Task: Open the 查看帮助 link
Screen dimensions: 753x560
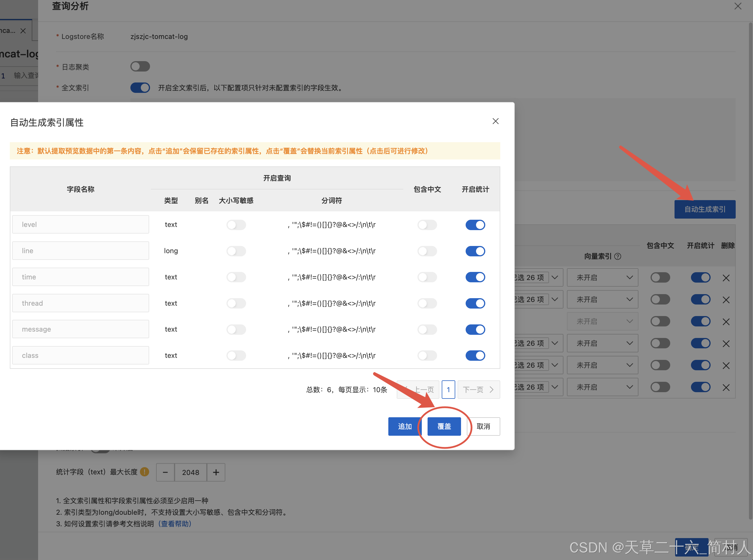Action: [x=175, y=524]
